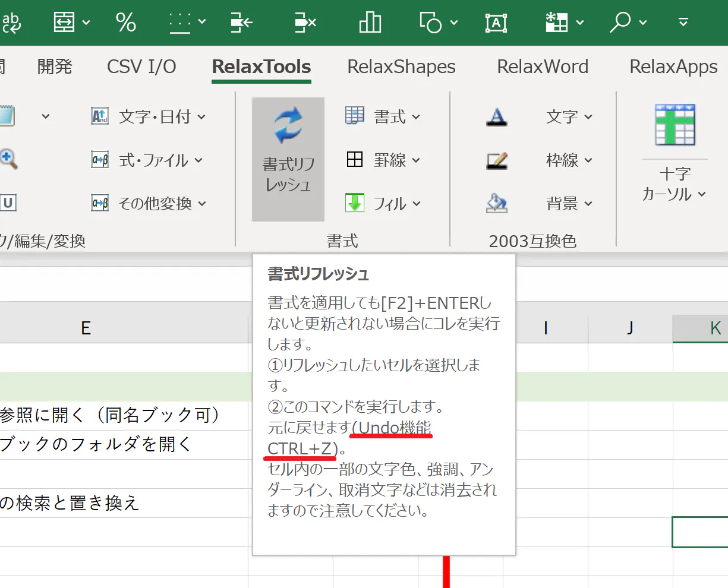Select column J header
This screenshot has width=728, height=588.
pyautogui.click(x=630, y=328)
